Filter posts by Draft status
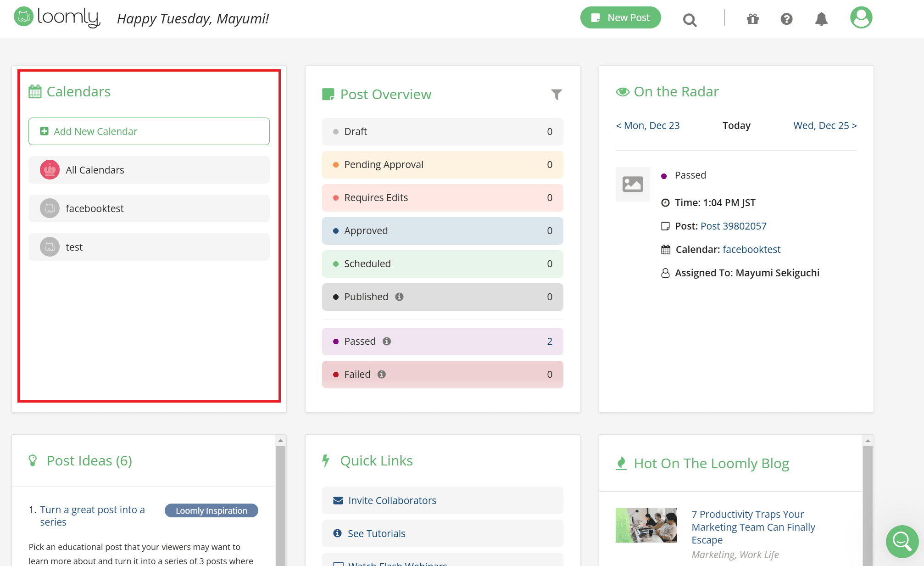This screenshot has height=566, width=924. pos(443,132)
